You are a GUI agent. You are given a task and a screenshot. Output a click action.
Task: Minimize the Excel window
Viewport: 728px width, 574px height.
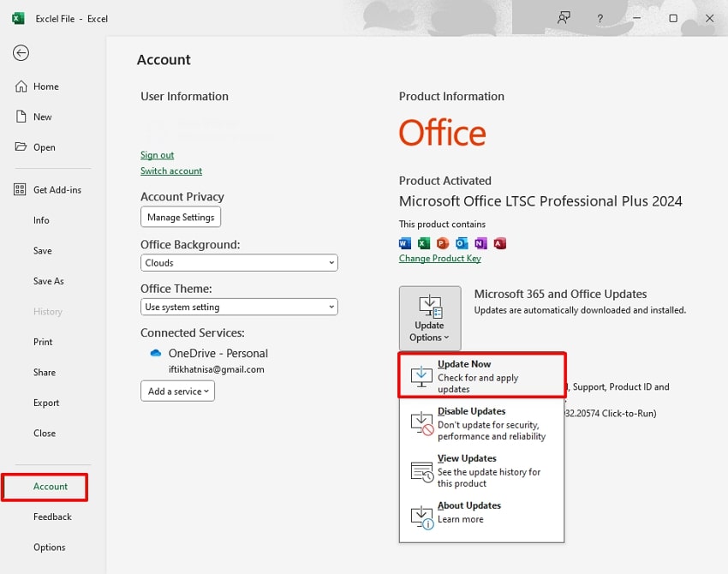click(637, 18)
